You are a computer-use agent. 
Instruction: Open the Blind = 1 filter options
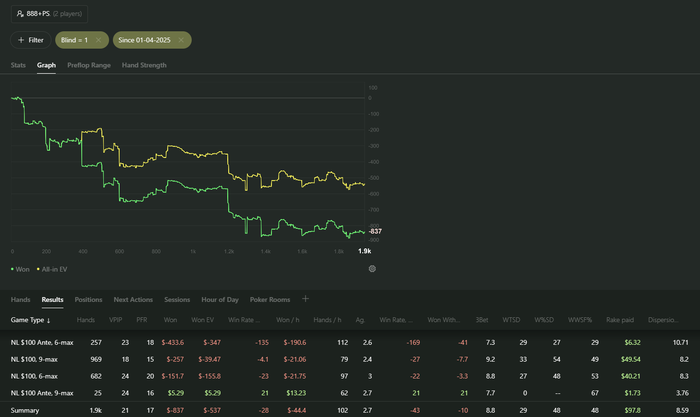(72, 40)
